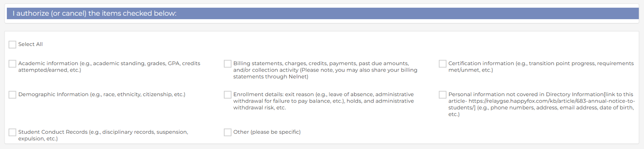Click the Certification information label text
The width and height of the screenshot is (644, 149).
coord(541,67)
